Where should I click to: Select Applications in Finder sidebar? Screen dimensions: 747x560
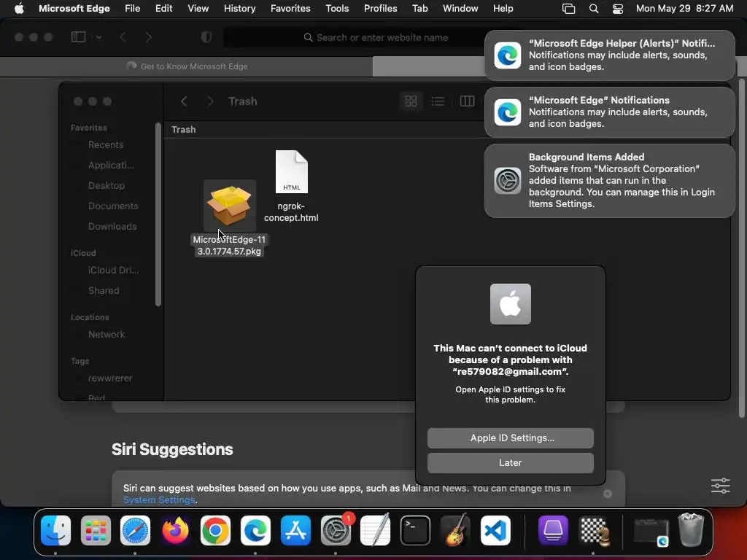point(111,166)
